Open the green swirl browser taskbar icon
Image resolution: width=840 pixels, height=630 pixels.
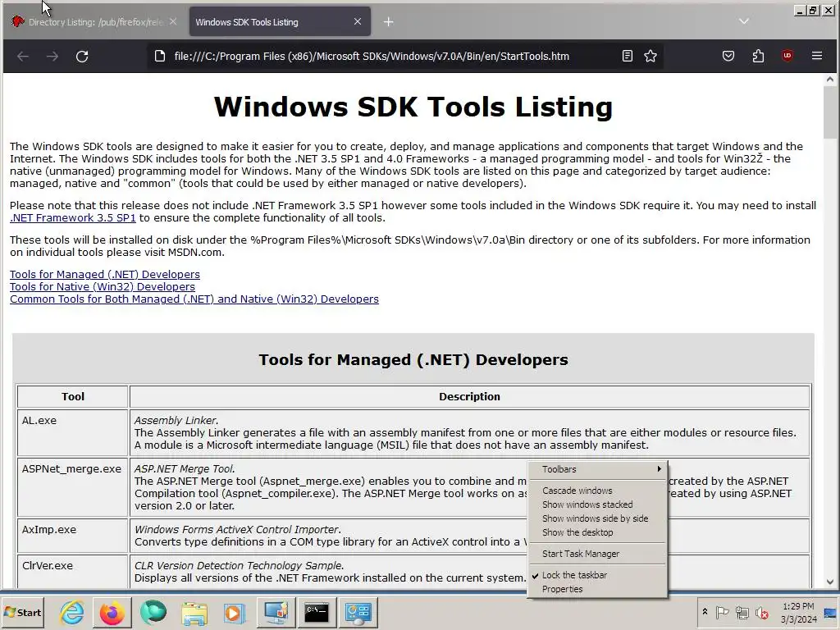pyautogui.click(x=153, y=612)
